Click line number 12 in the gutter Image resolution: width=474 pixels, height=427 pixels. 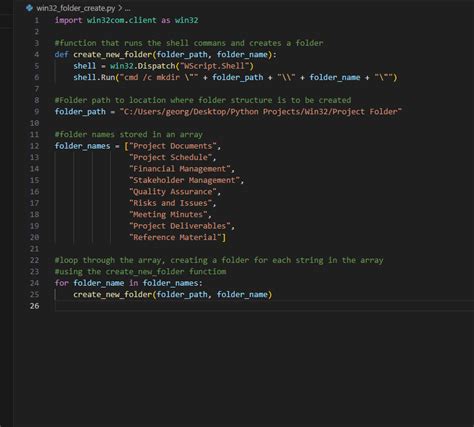[x=35, y=146]
